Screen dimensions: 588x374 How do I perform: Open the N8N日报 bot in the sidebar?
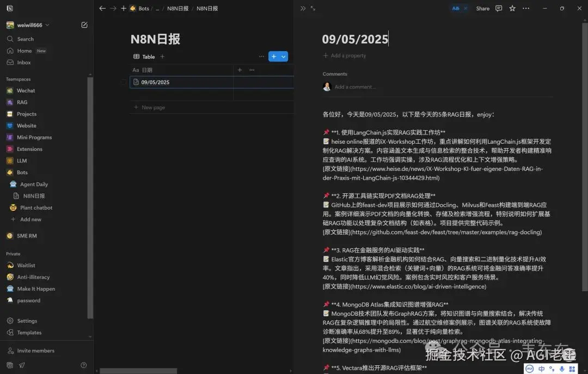[x=34, y=196]
